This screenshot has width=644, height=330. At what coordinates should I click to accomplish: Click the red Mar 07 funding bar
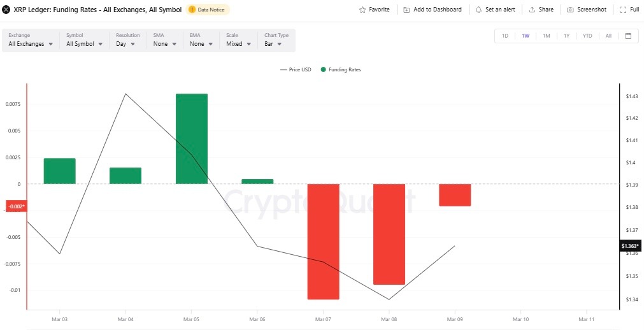click(x=323, y=241)
